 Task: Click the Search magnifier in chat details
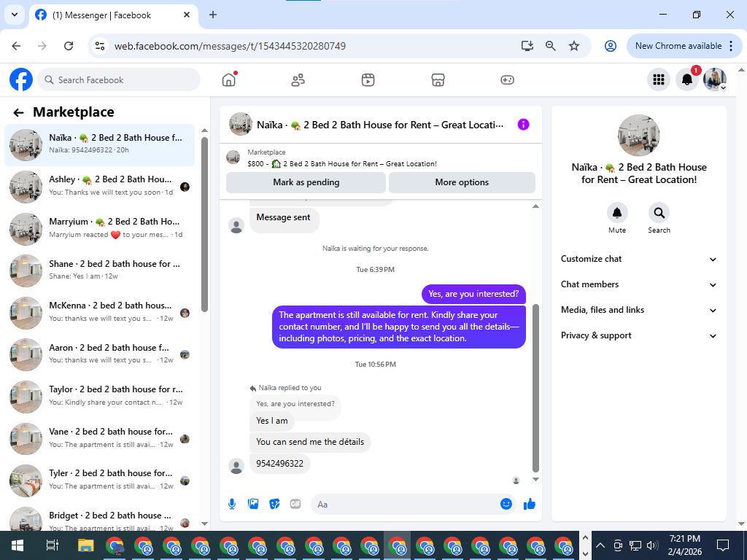coord(659,213)
